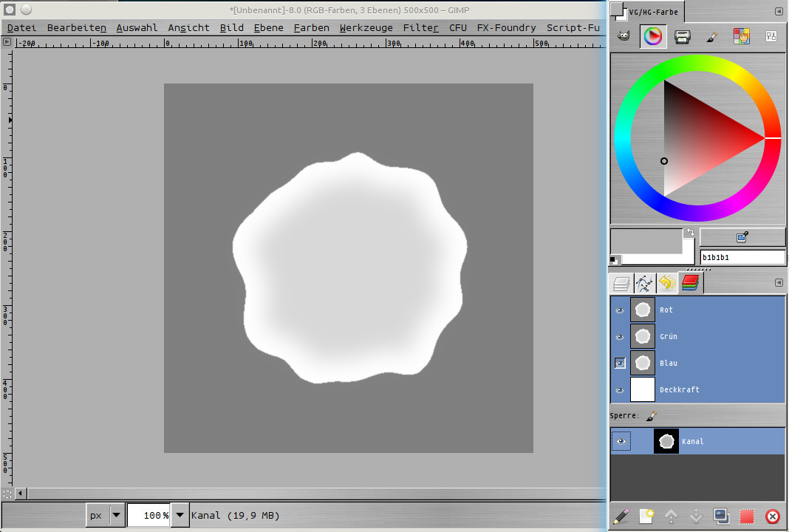This screenshot has height=532, width=789.
Task: Delete the selected channel
Action: pyautogui.click(x=772, y=516)
